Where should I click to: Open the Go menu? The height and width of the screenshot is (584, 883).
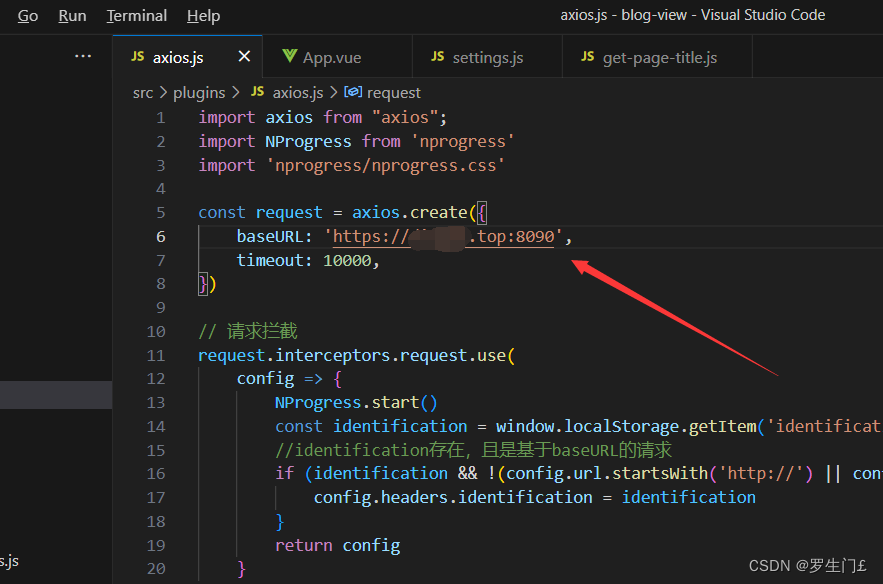click(28, 16)
